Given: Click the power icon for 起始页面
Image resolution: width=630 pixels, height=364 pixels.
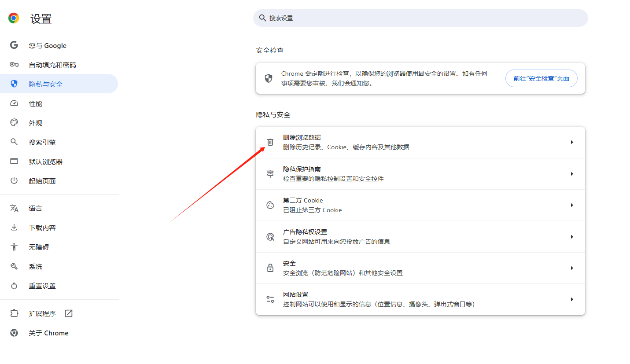Looking at the screenshot, I should pos(14,181).
